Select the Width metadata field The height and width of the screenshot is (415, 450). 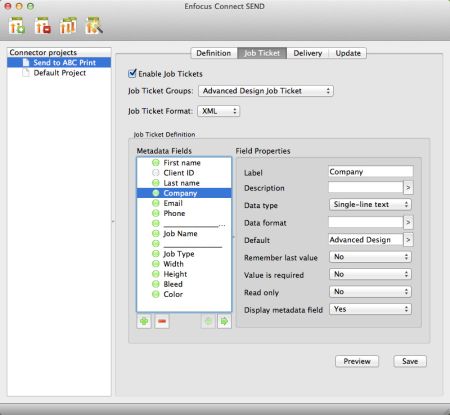(184, 264)
